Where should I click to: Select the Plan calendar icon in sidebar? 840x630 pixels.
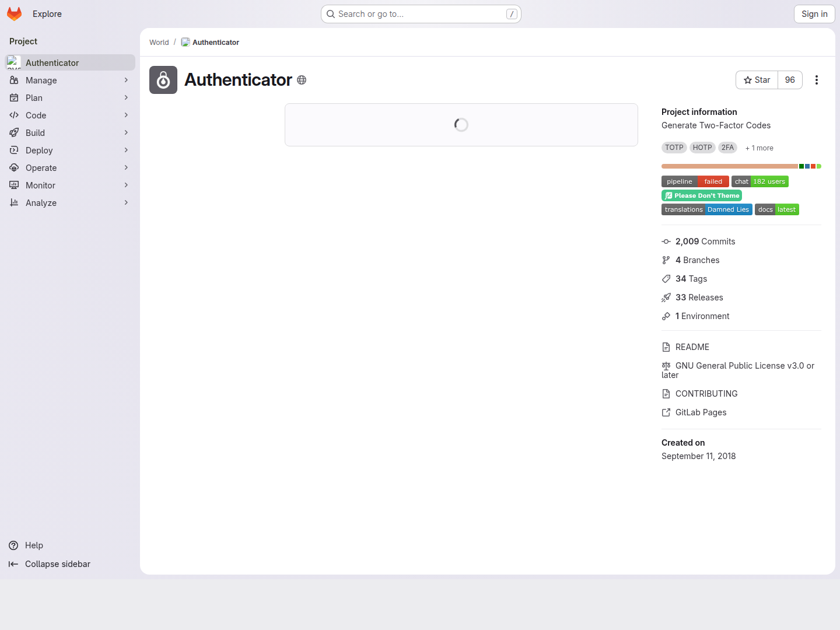(14, 97)
